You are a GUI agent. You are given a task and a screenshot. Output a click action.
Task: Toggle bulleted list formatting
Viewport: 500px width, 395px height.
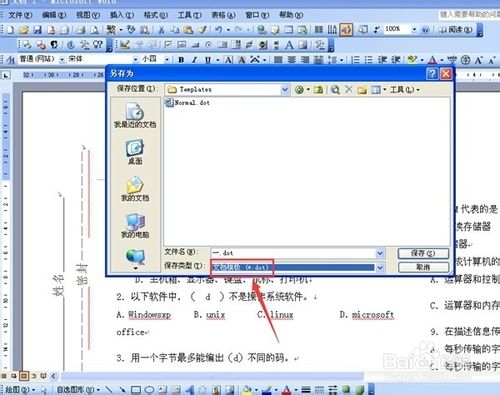[x=368, y=60]
